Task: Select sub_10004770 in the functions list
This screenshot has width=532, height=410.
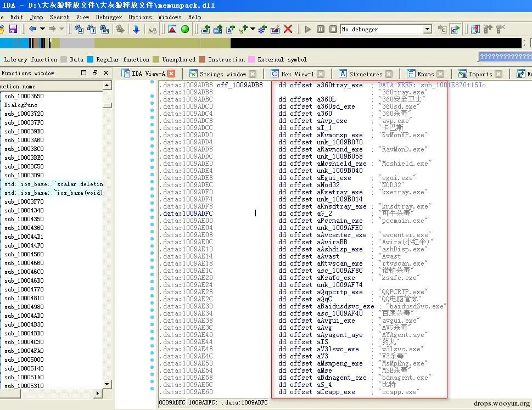Action: [x=24, y=289]
